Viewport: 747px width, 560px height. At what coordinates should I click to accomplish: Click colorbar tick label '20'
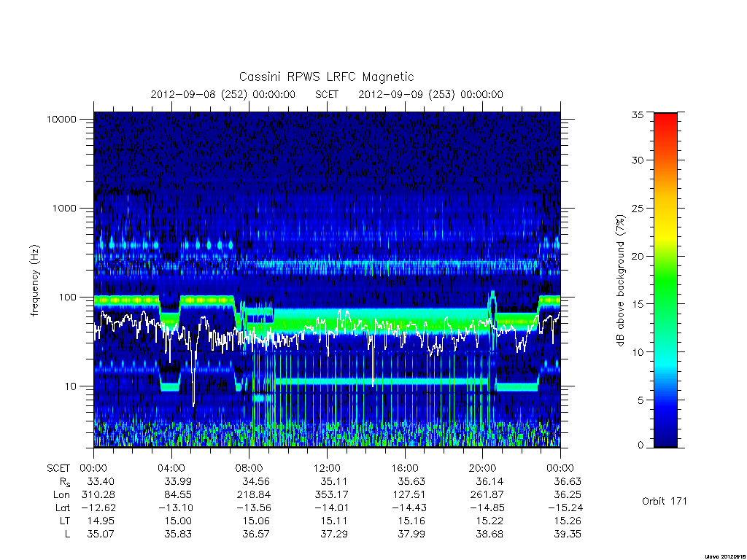coord(638,256)
